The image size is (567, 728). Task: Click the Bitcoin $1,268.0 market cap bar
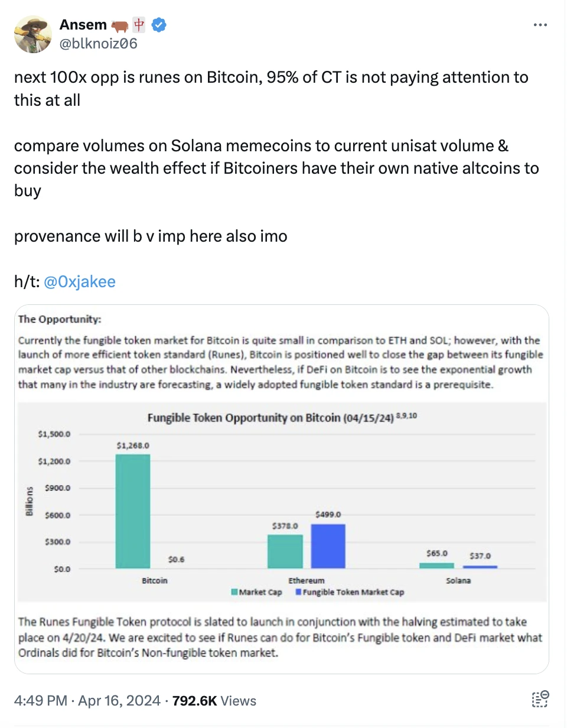[x=133, y=511]
